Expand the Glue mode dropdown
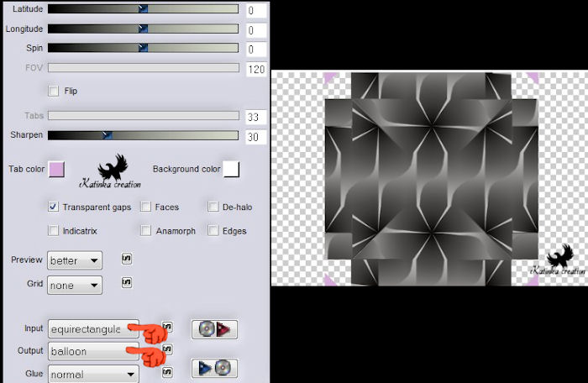This screenshot has width=588, height=383. tap(92, 374)
